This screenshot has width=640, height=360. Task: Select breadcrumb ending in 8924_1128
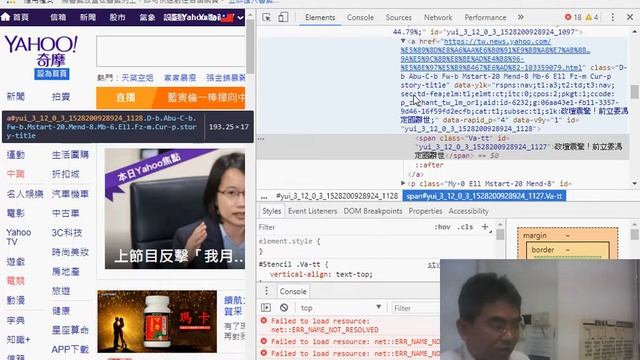pyautogui.click(x=337, y=196)
